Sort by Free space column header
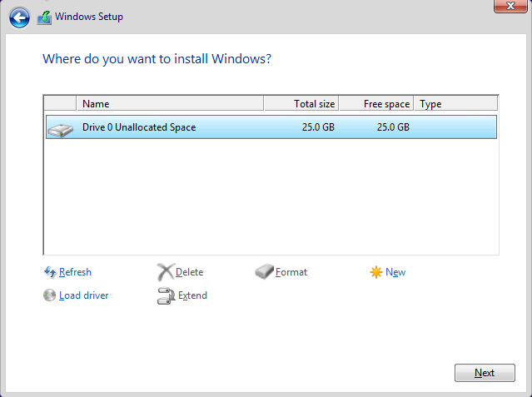 [x=376, y=103]
